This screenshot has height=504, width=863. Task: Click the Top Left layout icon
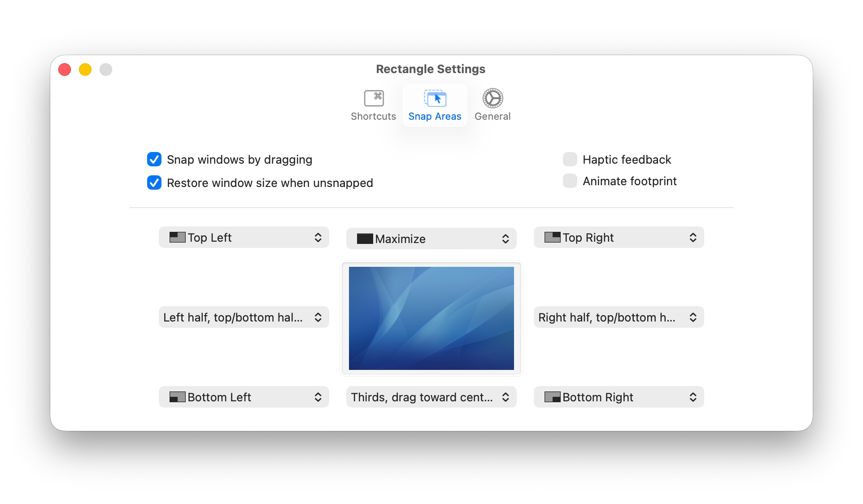(x=177, y=237)
